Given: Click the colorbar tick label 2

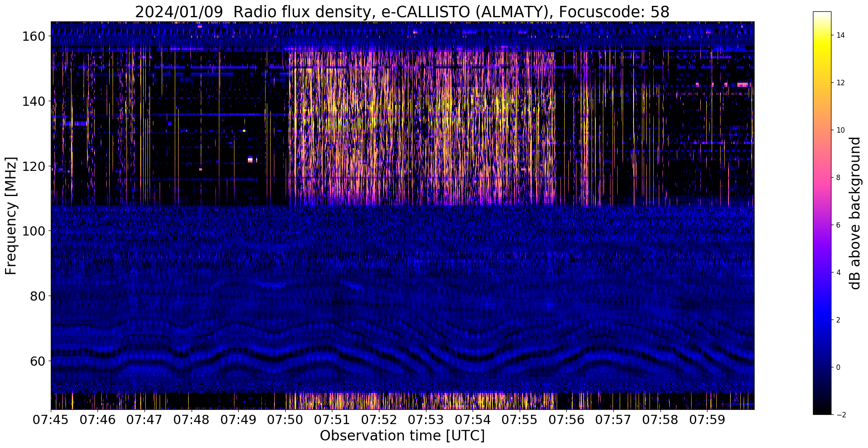Looking at the screenshot, I should 839,320.
